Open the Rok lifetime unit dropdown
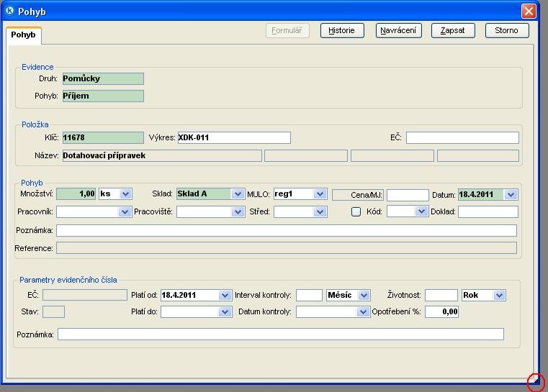Viewport: 548px width, 392px height. [x=499, y=296]
